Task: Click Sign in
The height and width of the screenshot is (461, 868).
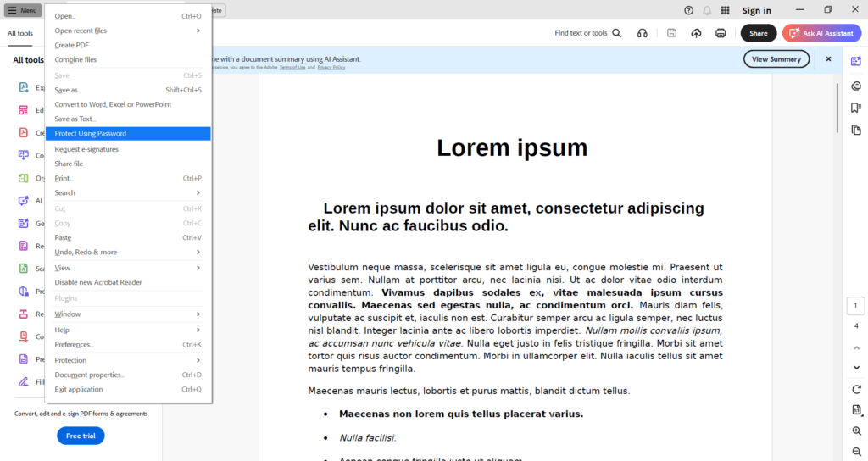Action: pos(756,10)
